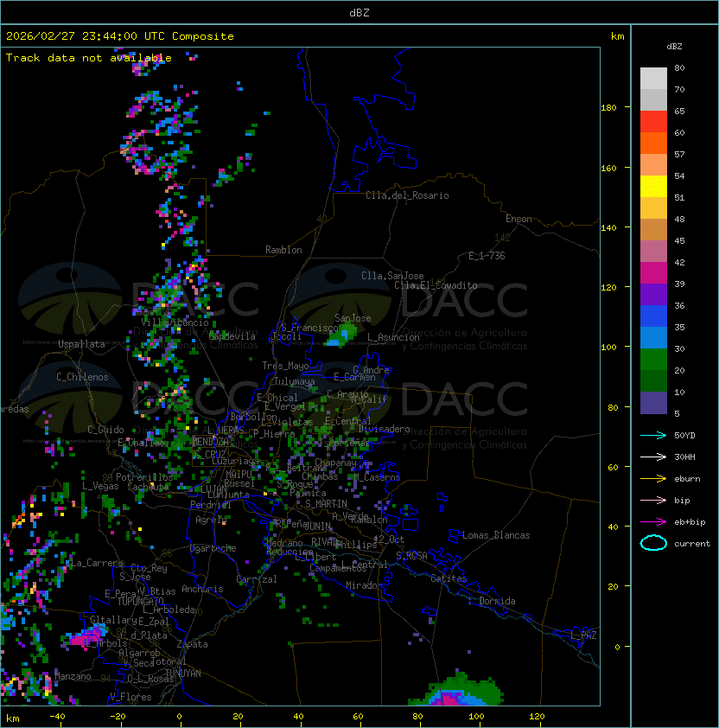Click the Uspallata place label
Screen dimensions: 719x728
81,344
